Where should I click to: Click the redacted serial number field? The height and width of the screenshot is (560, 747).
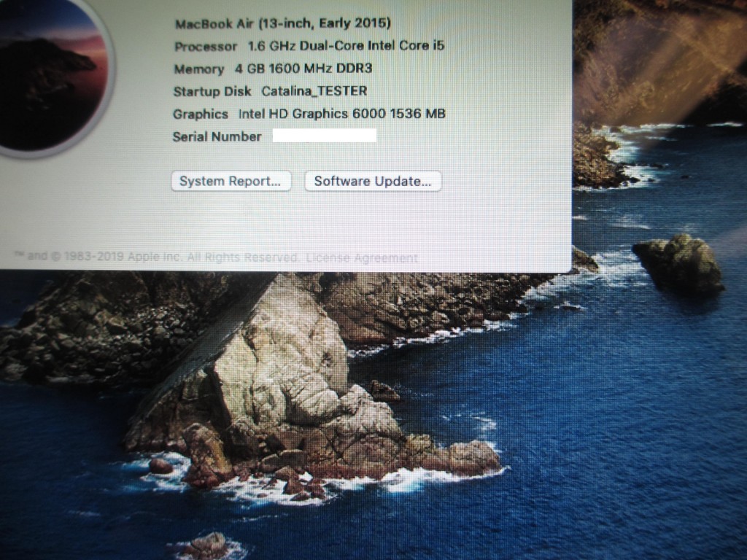325,136
